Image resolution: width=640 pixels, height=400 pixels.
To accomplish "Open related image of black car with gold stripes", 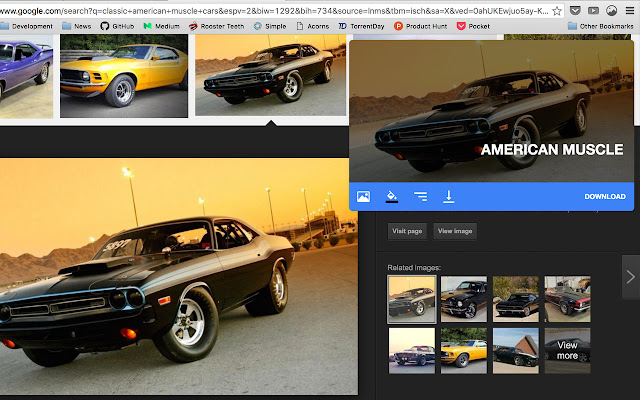I will pos(464,299).
